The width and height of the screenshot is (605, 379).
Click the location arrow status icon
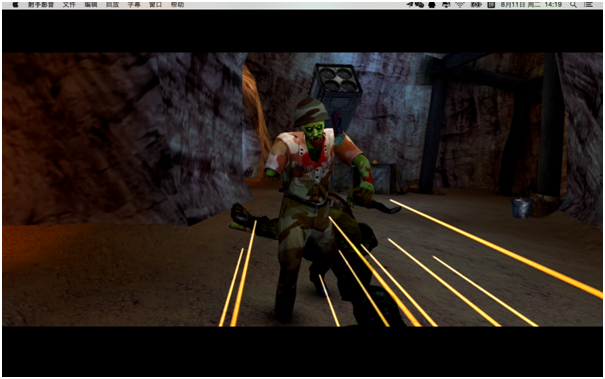[410, 5]
